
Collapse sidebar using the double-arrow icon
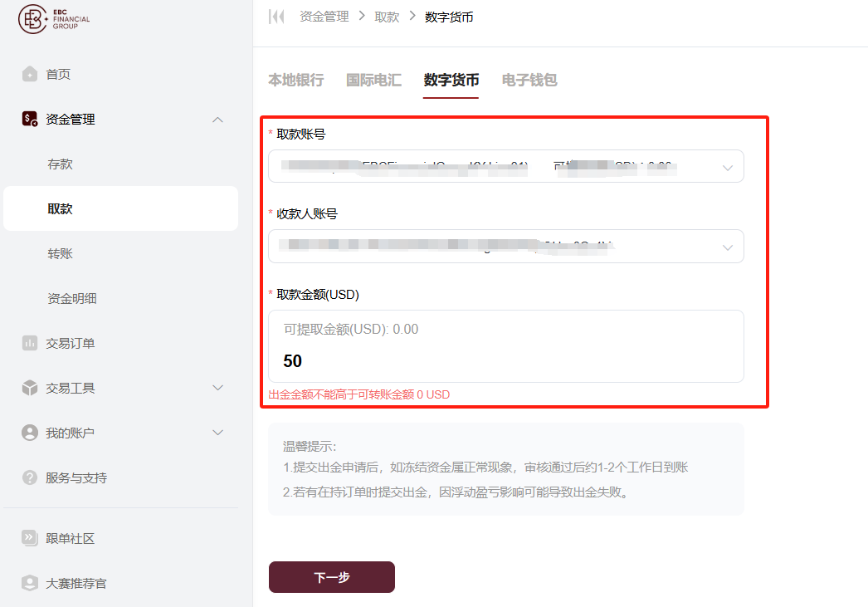click(276, 17)
